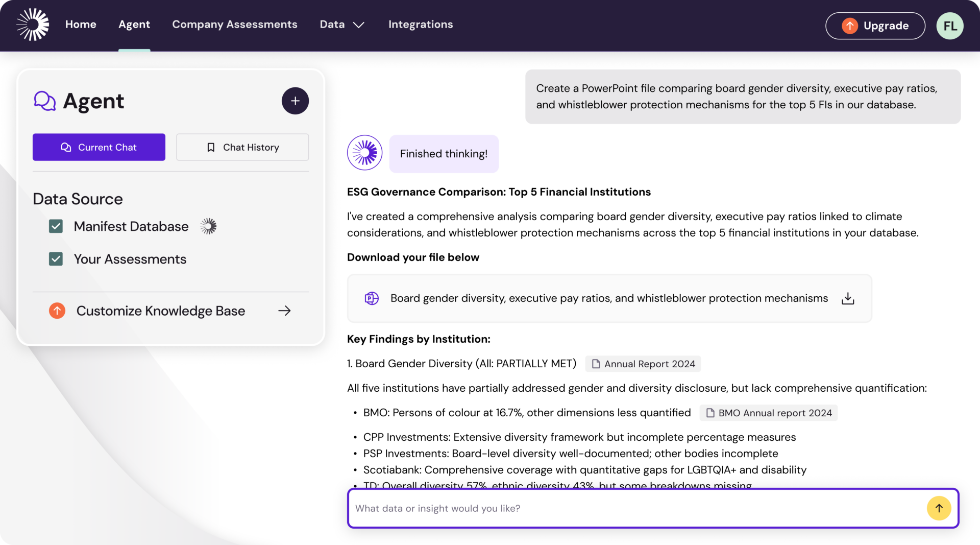
Task: Send message with yellow arrow button
Action: click(939, 508)
